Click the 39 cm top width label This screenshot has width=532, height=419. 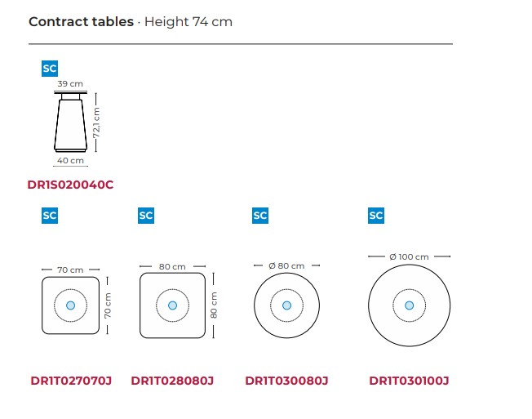point(70,83)
